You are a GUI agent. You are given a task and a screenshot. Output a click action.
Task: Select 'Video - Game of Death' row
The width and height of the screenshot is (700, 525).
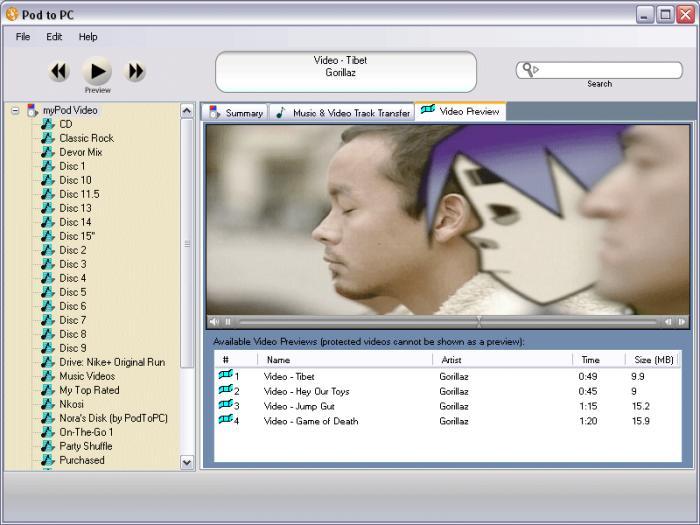point(448,421)
